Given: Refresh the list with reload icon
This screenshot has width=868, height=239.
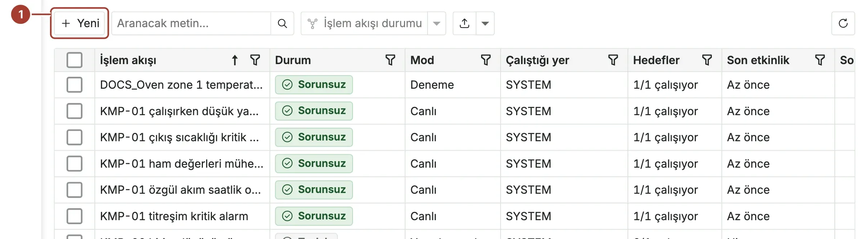Looking at the screenshot, I should click(843, 23).
